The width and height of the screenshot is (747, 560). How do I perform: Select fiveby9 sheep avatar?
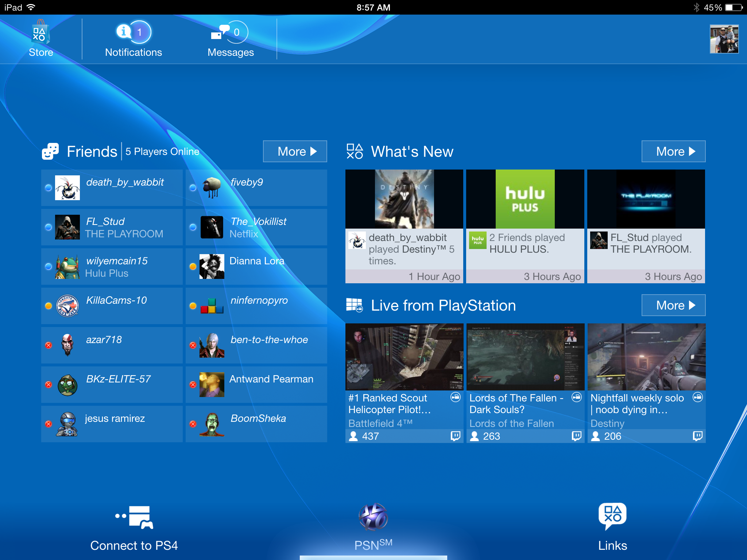tap(212, 188)
